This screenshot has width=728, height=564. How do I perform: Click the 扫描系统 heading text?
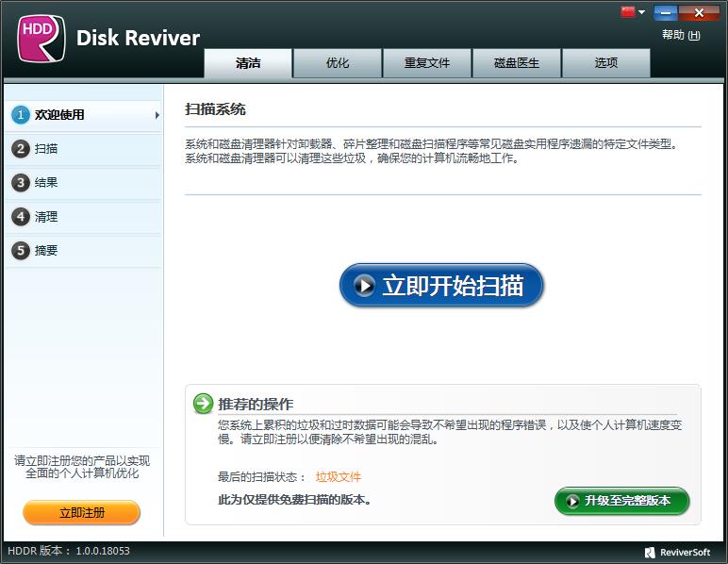pyautogui.click(x=215, y=109)
